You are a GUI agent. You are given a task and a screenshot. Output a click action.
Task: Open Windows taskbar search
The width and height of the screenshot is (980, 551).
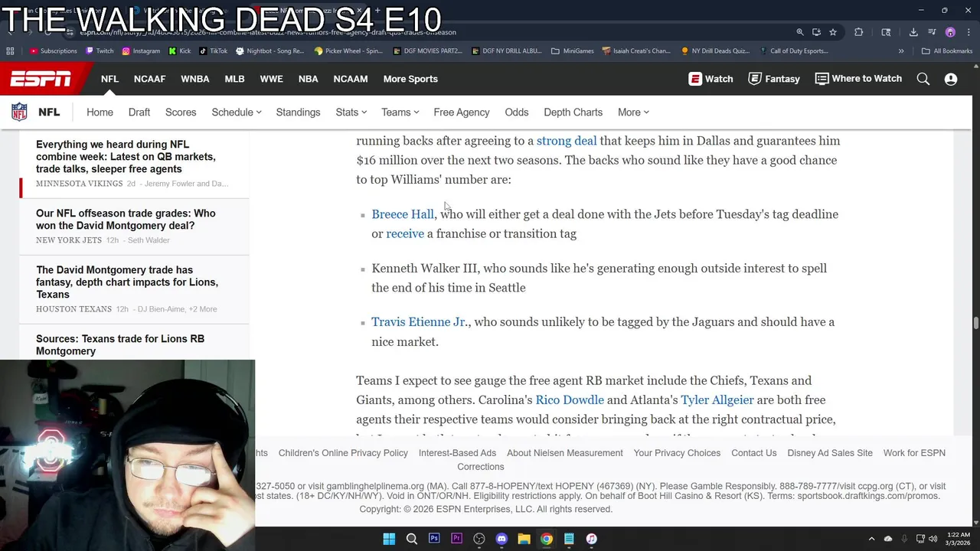click(412, 539)
